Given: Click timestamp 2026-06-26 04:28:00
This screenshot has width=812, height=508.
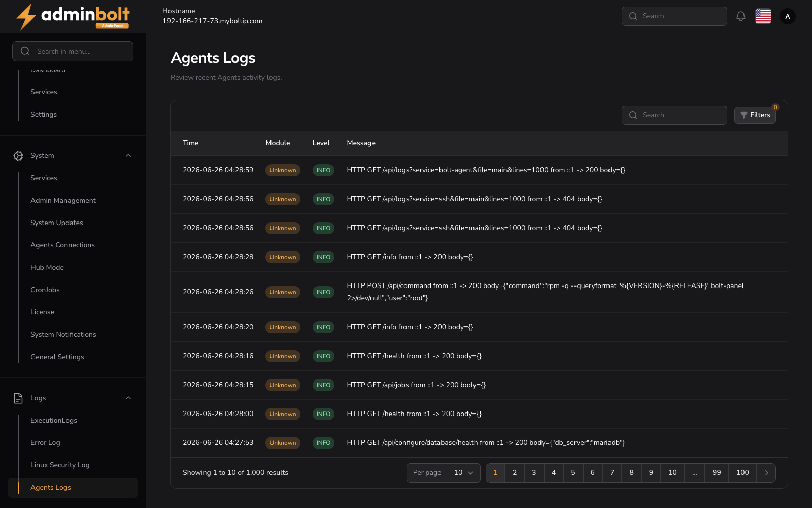Looking at the screenshot, I should [x=218, y=414].
